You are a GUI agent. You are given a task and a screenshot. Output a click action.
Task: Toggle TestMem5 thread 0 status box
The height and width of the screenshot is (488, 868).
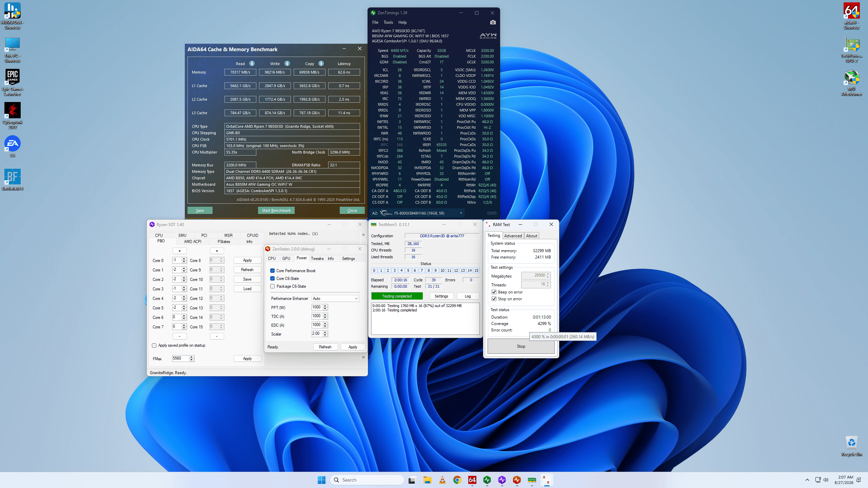click(374, 270)
